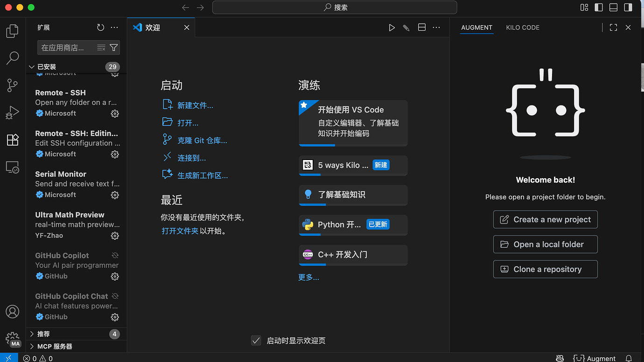Open the 5 ways Kilo walkthrough
This screenshot has height=362, width=644.
[353, 166]
